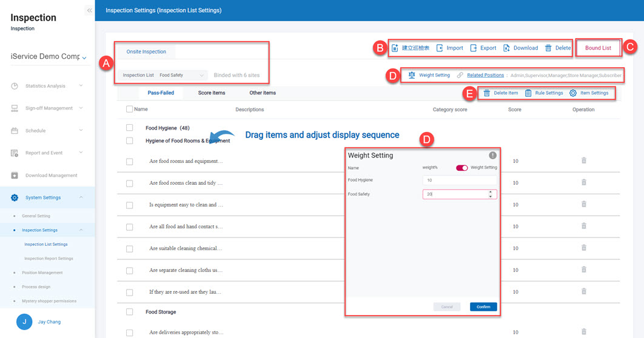Open Item Settings gear icon
This screenshot has width=644, height=338.
click(x=573, y=93)
